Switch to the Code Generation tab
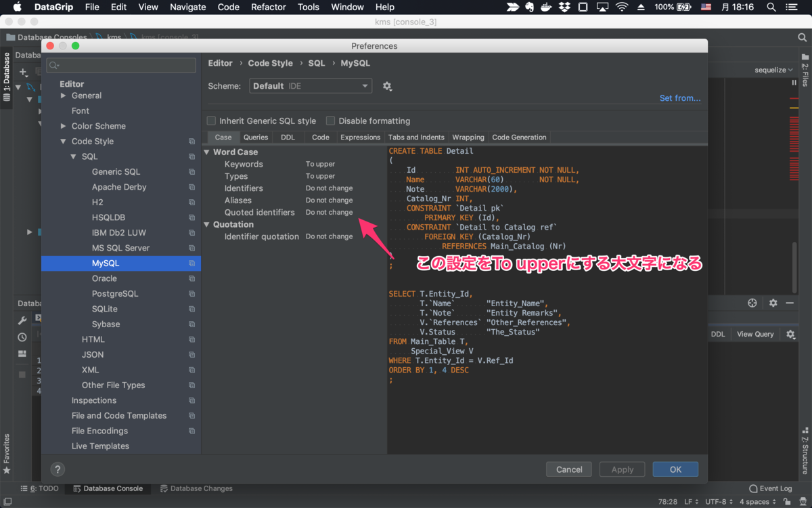 coord(519,137)
